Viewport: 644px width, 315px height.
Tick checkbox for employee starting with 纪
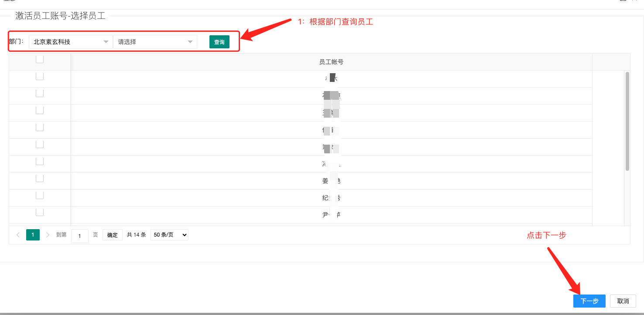click(40, 195)
